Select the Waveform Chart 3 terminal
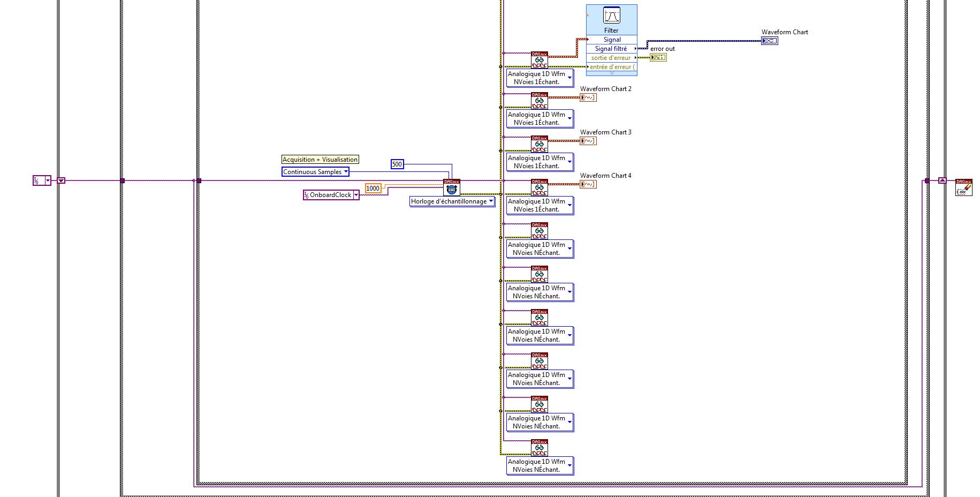 click(x=588, y=141)
